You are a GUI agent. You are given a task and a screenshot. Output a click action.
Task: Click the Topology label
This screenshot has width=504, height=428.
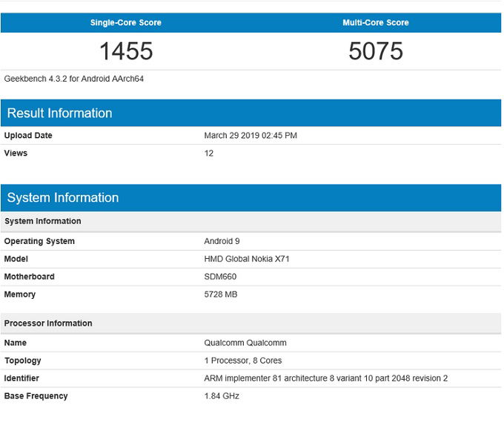point(22,360)
